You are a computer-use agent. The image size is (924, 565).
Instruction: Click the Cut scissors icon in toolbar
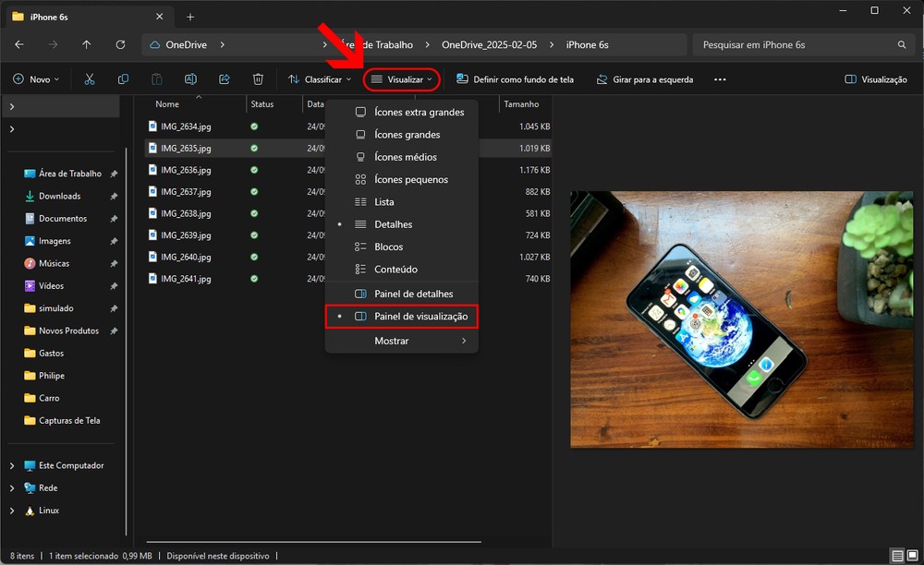89,79
